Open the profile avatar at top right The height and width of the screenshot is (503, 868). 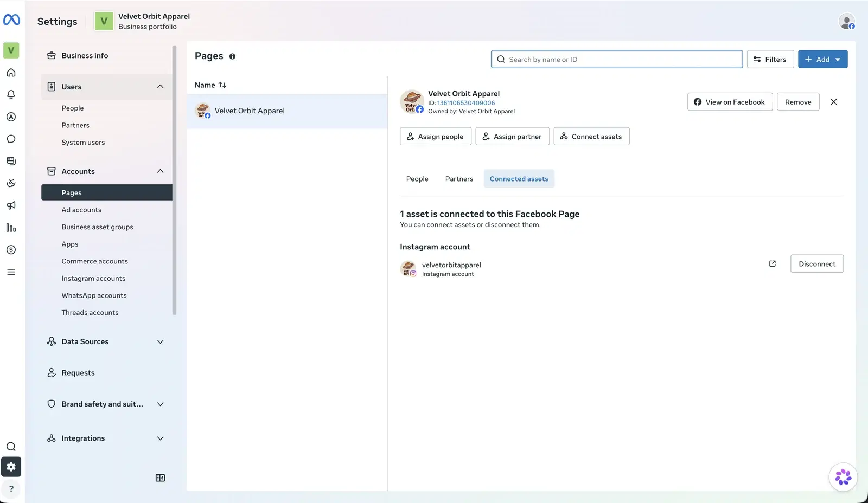[846, 22]
